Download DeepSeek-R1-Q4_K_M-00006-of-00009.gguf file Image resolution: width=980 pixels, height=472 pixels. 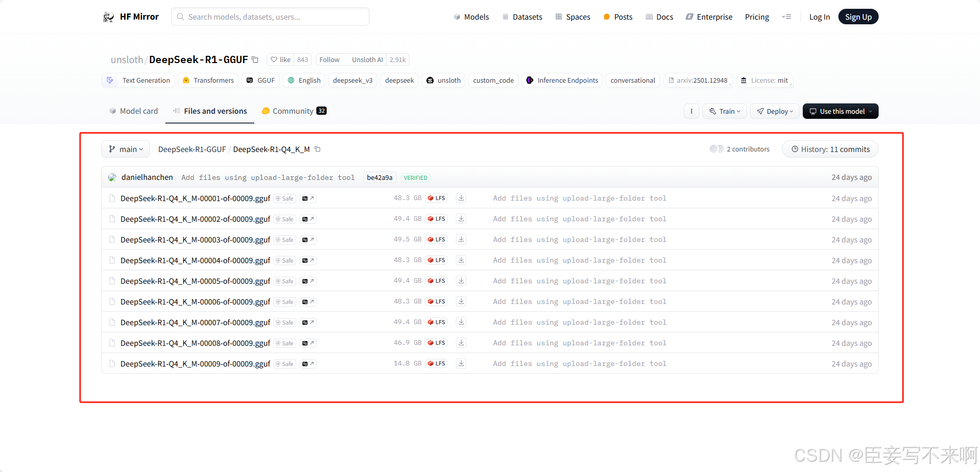pyautogui.click(x=461, y=301)
